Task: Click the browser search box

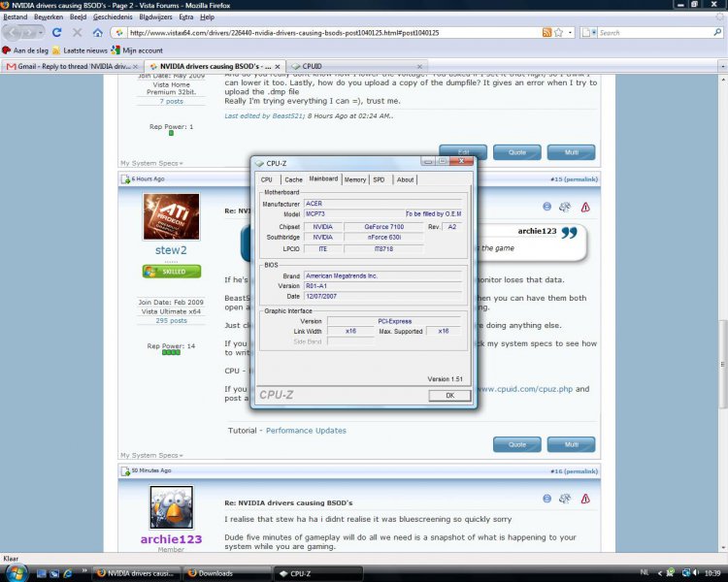Action: point(654,32)
